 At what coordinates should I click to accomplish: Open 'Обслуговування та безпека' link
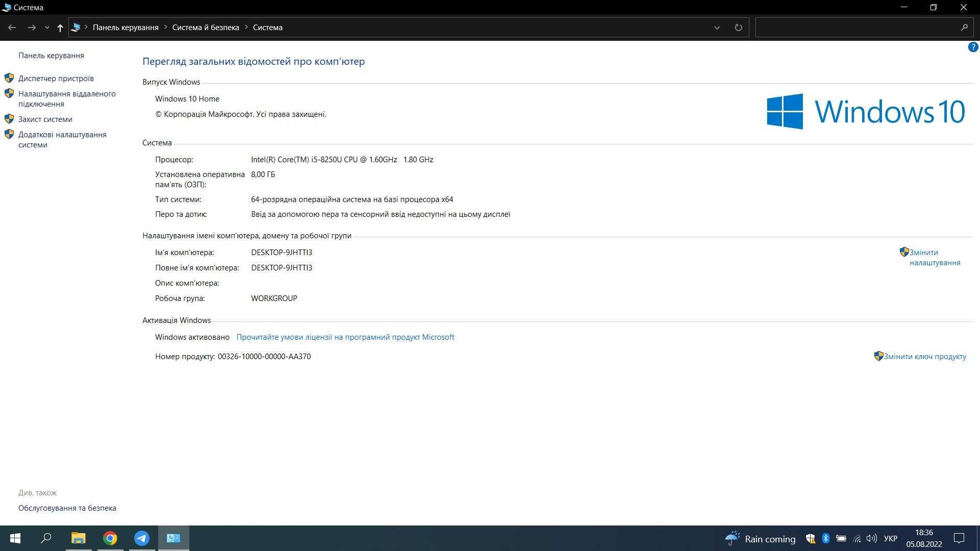pyautogui.click(x=67, y=508)
